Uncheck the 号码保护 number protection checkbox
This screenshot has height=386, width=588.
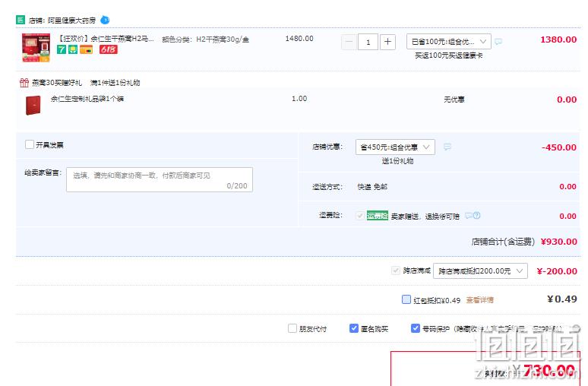tap(415, 328)
